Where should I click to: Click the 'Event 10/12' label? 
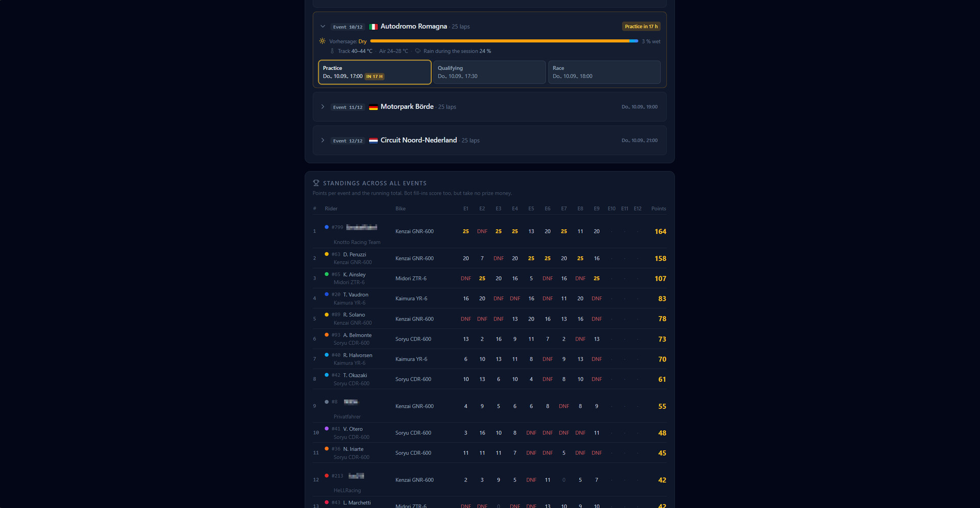click(x=348, y=27)
